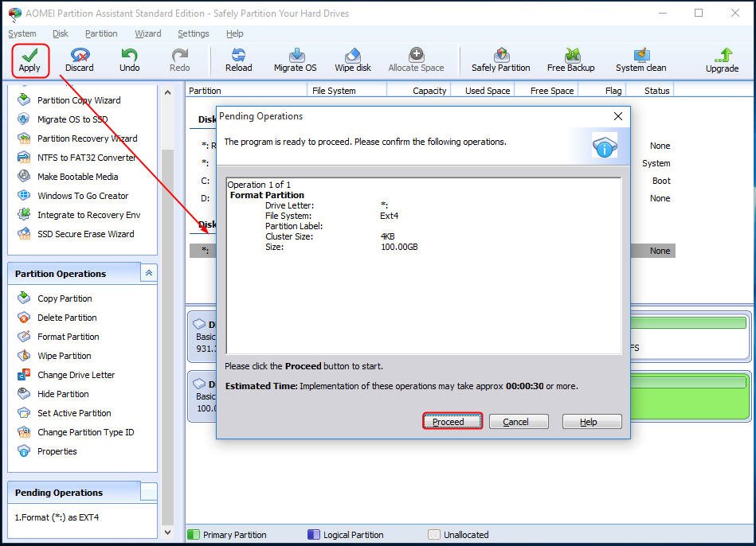Open the System menu

pyautogui.click(x=22, y=33)
